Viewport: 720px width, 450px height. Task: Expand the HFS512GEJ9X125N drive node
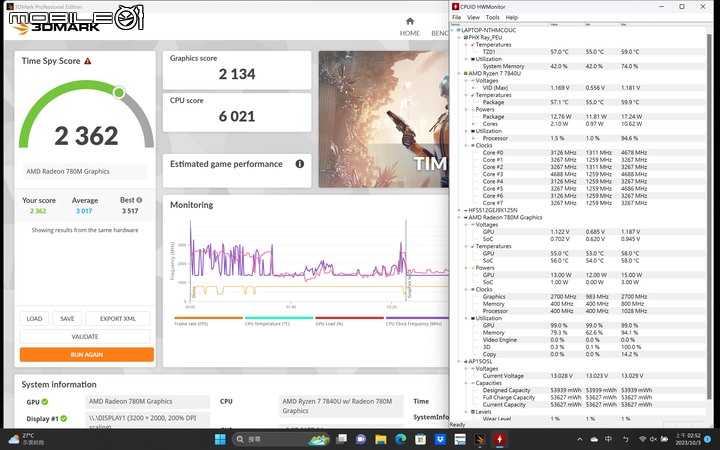click(x=460, y=210)
